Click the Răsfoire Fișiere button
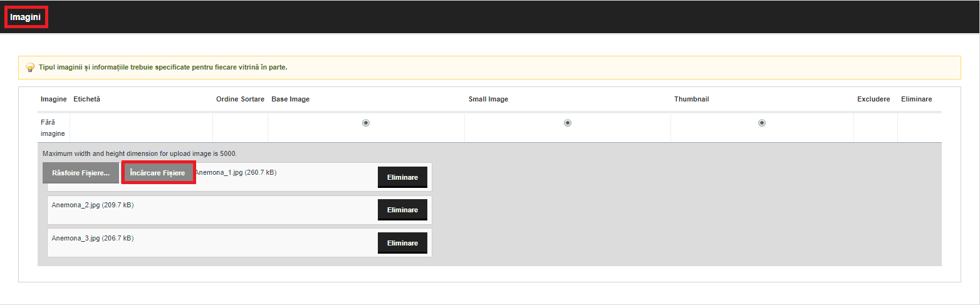Viewport: 980px width, 305px height. [x=81, y=173]
